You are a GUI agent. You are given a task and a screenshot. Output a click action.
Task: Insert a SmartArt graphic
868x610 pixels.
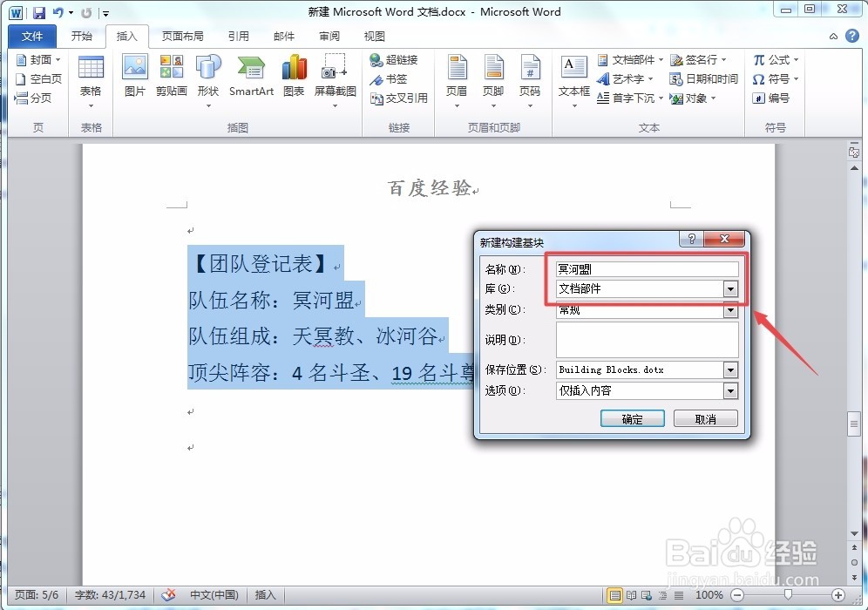pos(251,76)
